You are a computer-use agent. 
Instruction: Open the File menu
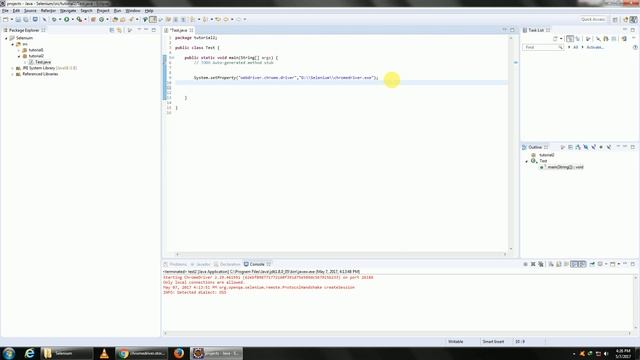(x=5, y=11)
